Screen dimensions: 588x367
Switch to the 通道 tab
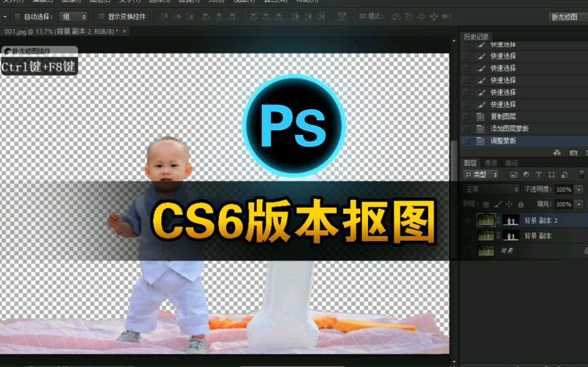(491, 163)
